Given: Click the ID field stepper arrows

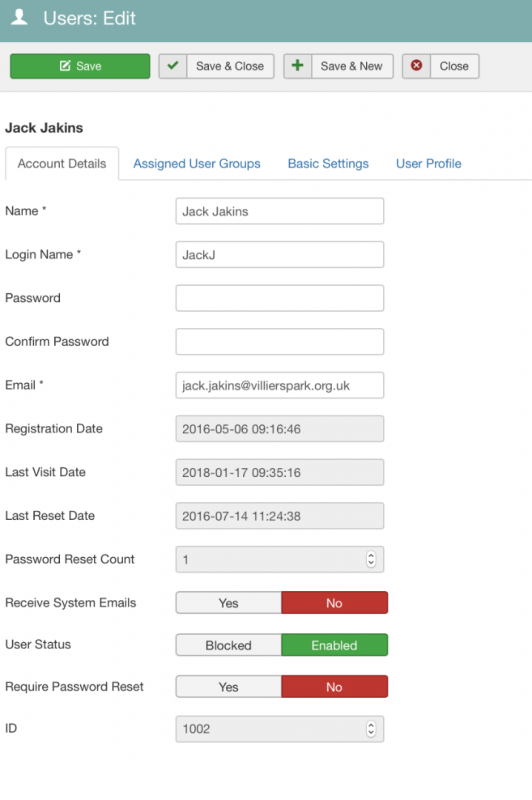Looking at the screenshot, I should point(371,729).
